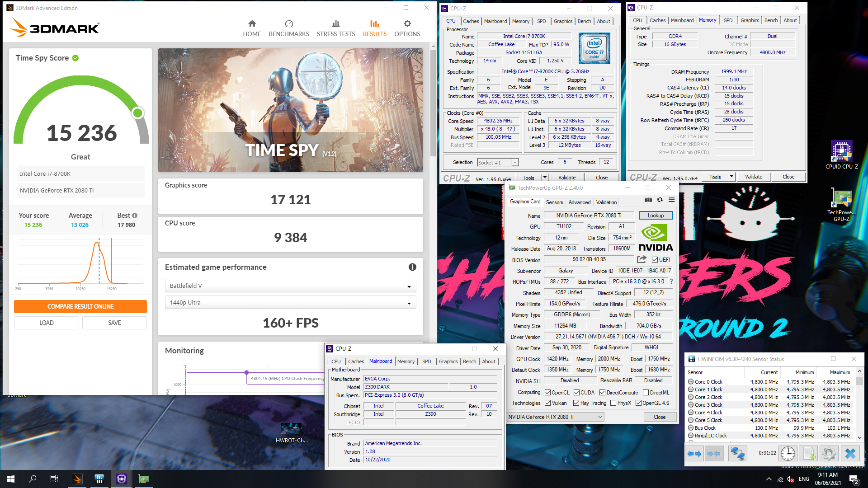Toggle the DirectML checkbox in GPU-Z
Viewport: 868px width, 488px height.
[x=646, y=392]
